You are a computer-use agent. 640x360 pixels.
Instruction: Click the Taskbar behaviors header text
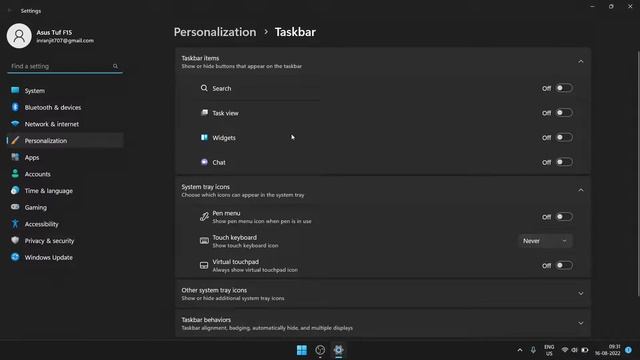[x=206, y=320]
